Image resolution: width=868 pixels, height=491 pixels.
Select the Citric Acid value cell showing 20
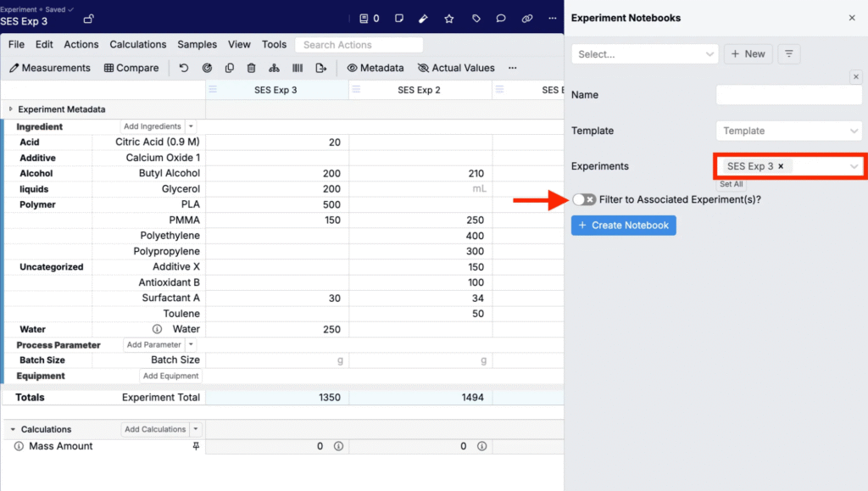[x=277, y=142]
